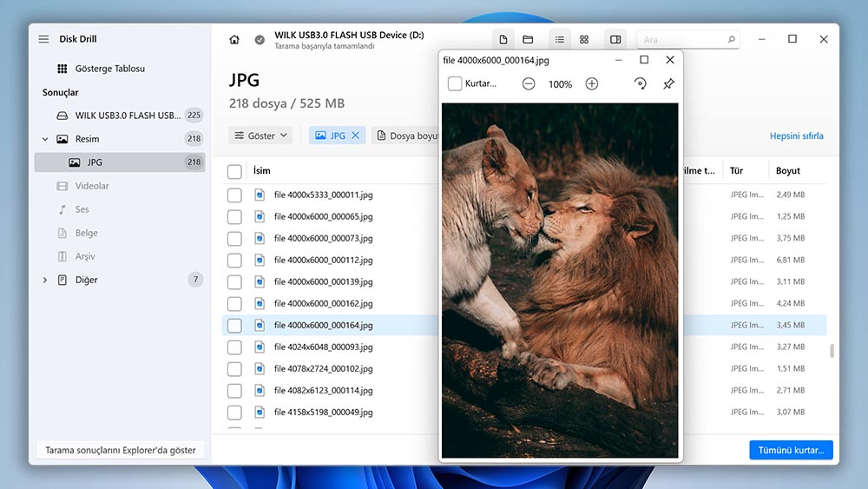This screenshot has height=489, width=868.
Task: Check file 4000x6000_000139.jpg
Action: [x=234, y=281]
